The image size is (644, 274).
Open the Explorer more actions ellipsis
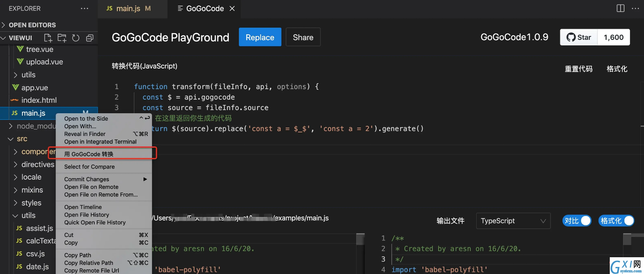pos(85,8)
